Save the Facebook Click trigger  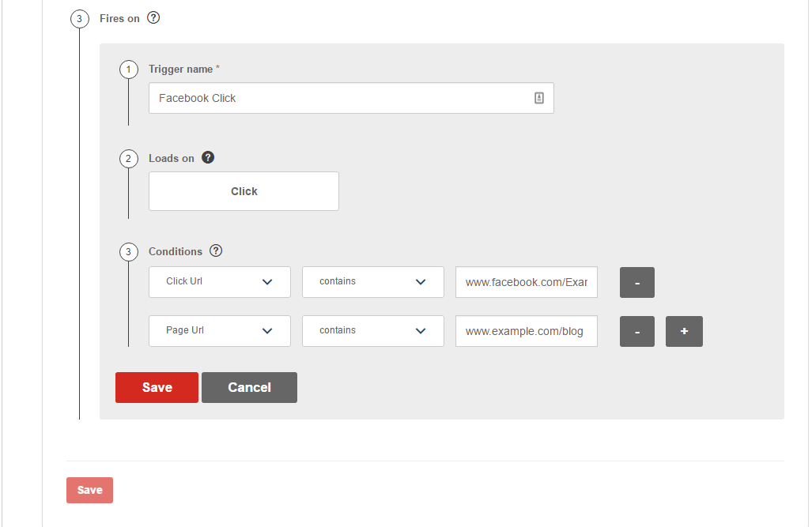point(157,387)
